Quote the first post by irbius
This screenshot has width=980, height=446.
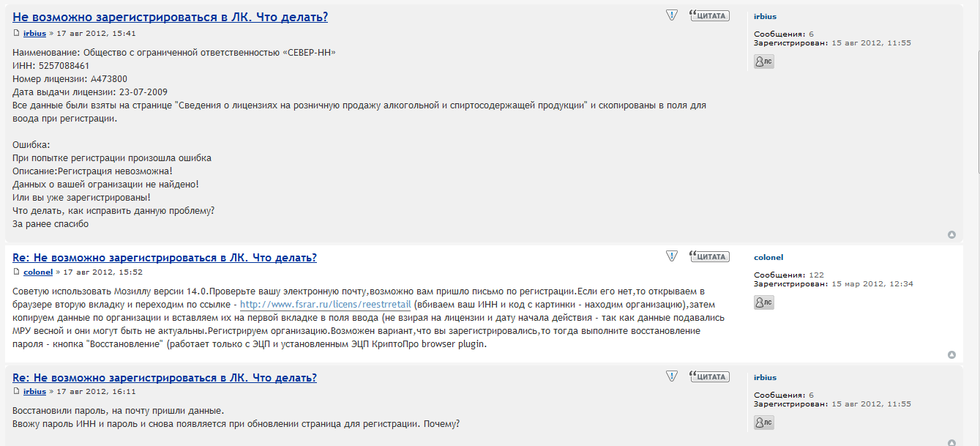coord(710,15)
